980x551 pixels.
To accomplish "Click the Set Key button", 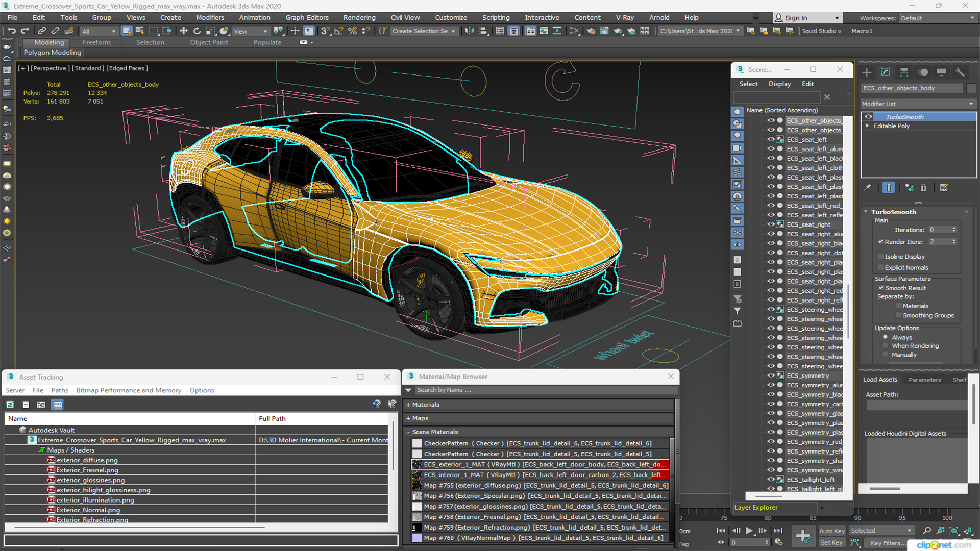I will coord(831,543).
